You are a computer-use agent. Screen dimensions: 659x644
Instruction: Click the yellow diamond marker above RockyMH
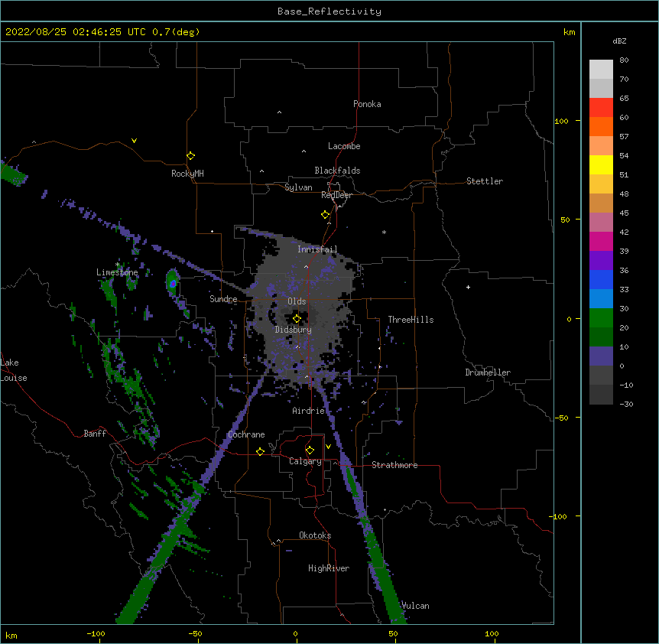tap(190, 156)
